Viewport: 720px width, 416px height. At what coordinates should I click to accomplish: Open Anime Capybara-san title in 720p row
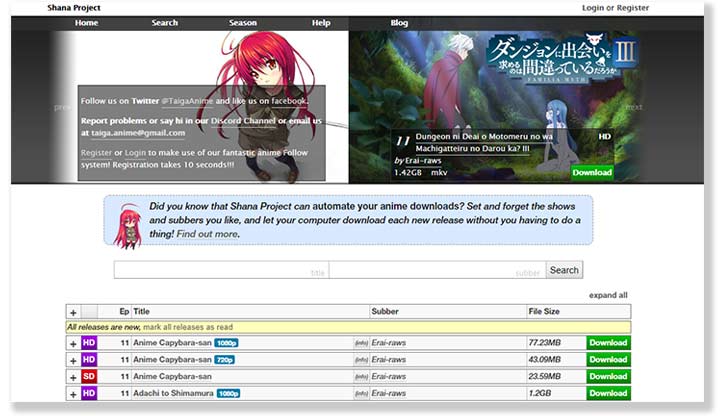click(x=172, y=360)
